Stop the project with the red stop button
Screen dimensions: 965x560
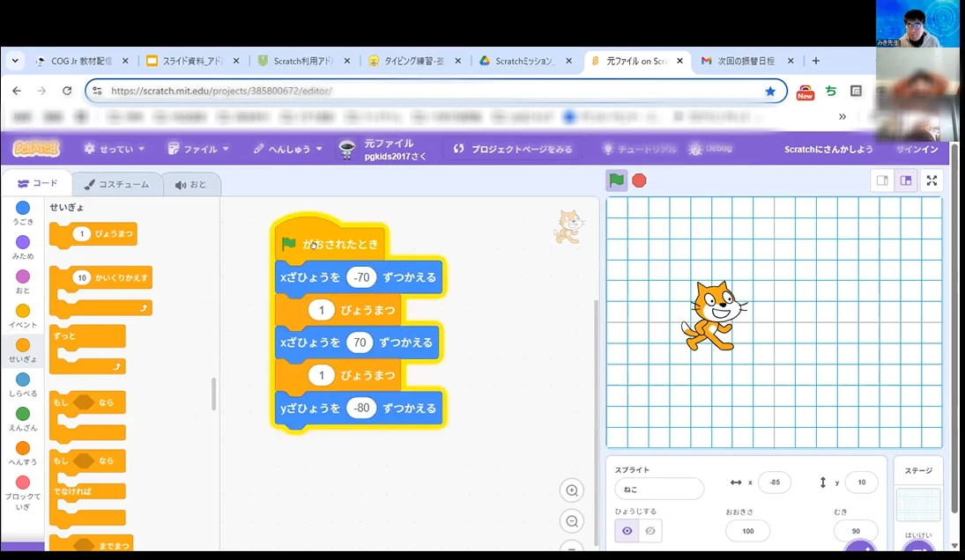[640, 181]
